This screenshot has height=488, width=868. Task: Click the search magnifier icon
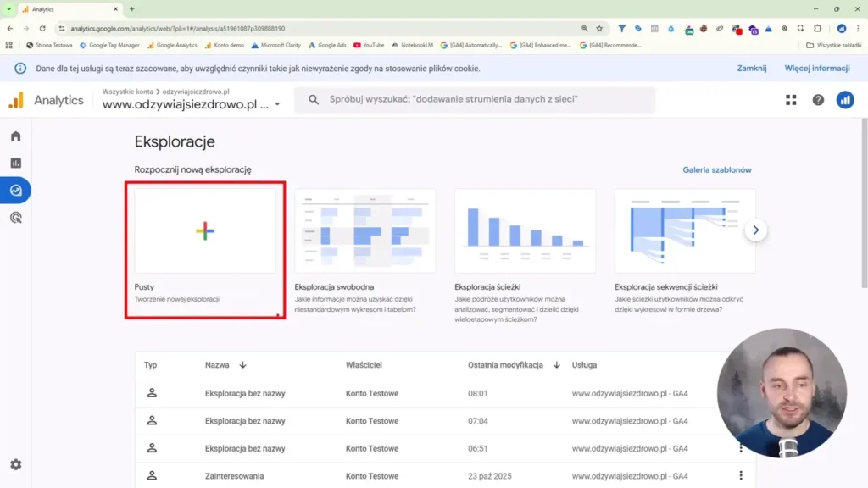(314, 100)
